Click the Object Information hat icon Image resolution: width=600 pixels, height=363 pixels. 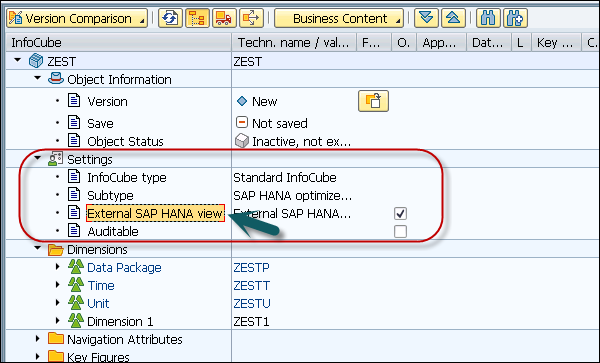pyautogui.click(x=56, y=78)
